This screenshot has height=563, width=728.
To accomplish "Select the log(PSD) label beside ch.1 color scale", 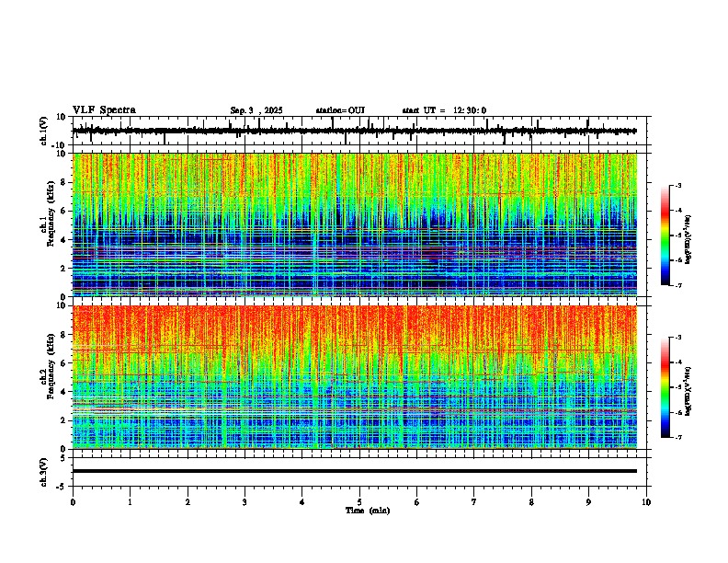I will tap(688, 240).
